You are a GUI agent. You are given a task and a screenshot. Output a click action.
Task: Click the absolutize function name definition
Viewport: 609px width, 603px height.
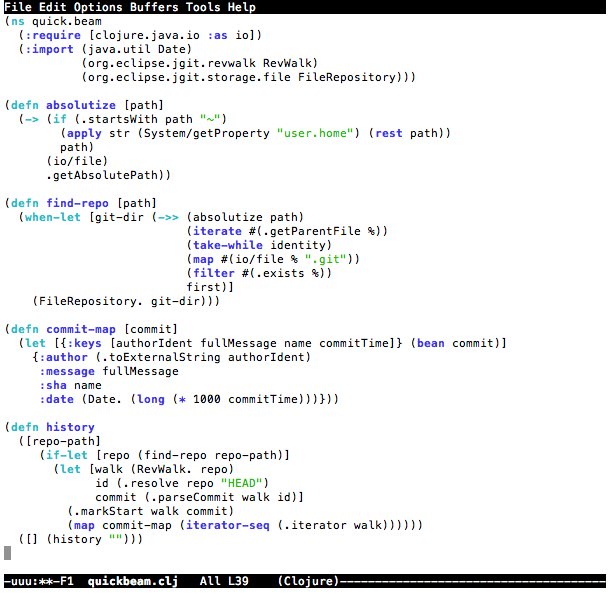(80, 105)
